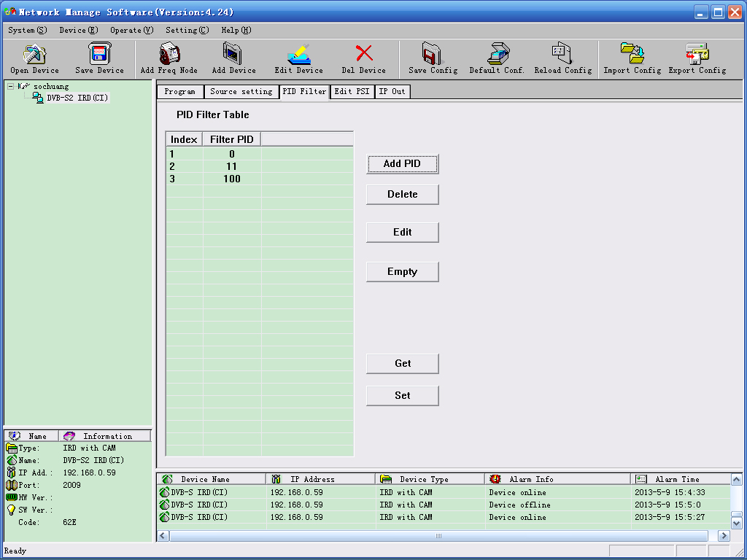
Task: Click the Filter PID column header
Action: 232,139
